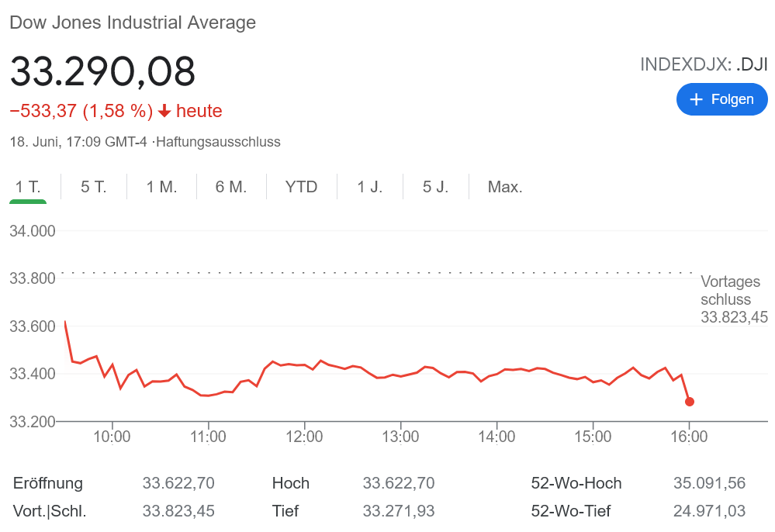The image size is (775, 532).
Task: Choose the 1 J. yearly range
Action: [370, 187]
